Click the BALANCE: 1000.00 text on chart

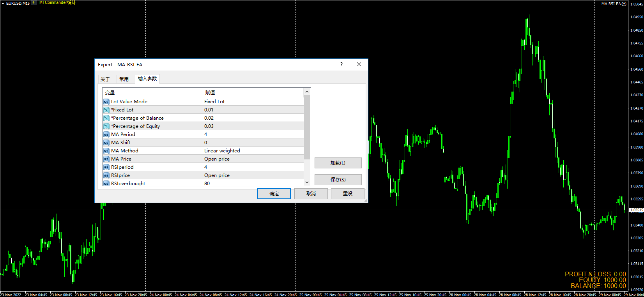click(598, 286)
